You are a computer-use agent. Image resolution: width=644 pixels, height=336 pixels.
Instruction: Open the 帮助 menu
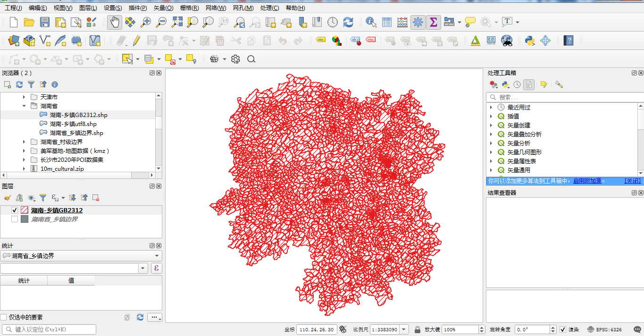tap(295, 8)
